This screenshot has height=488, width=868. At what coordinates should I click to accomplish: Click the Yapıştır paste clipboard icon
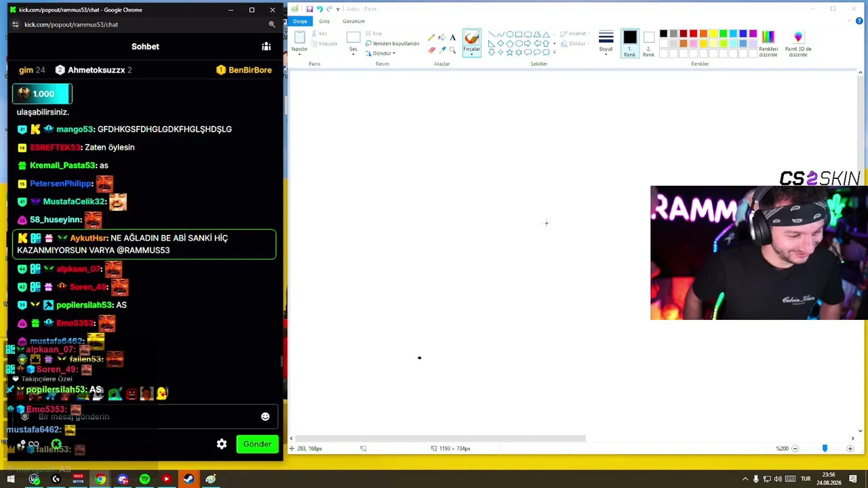click(299, 38)
